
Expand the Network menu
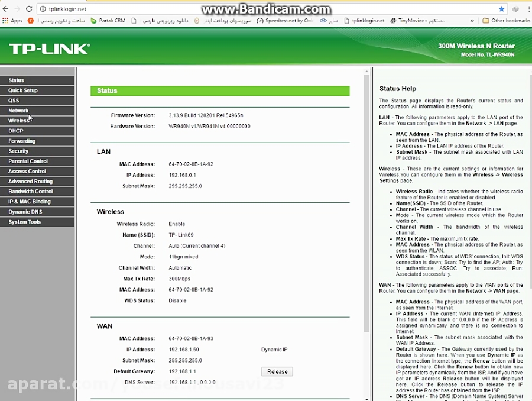(37, 111)
